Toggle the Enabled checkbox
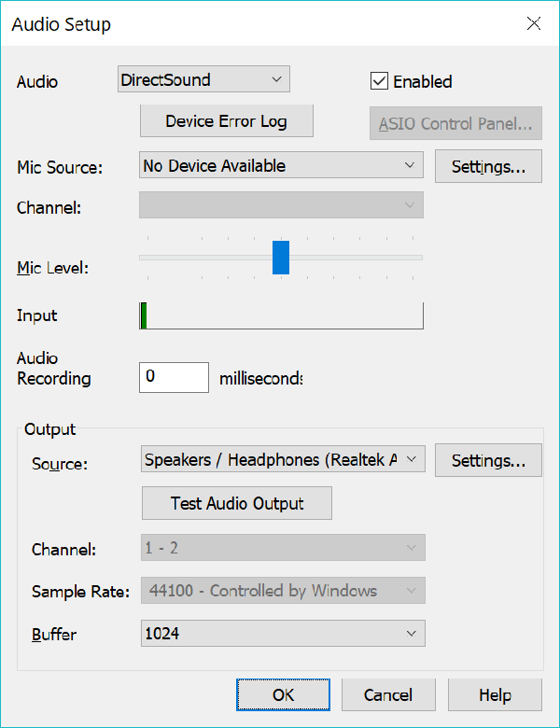Viewport: 560px width, 728px height. coord(380,81)
